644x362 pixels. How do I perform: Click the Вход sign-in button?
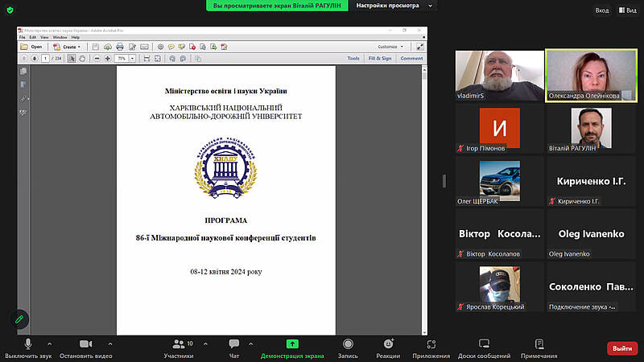[602, 10]
